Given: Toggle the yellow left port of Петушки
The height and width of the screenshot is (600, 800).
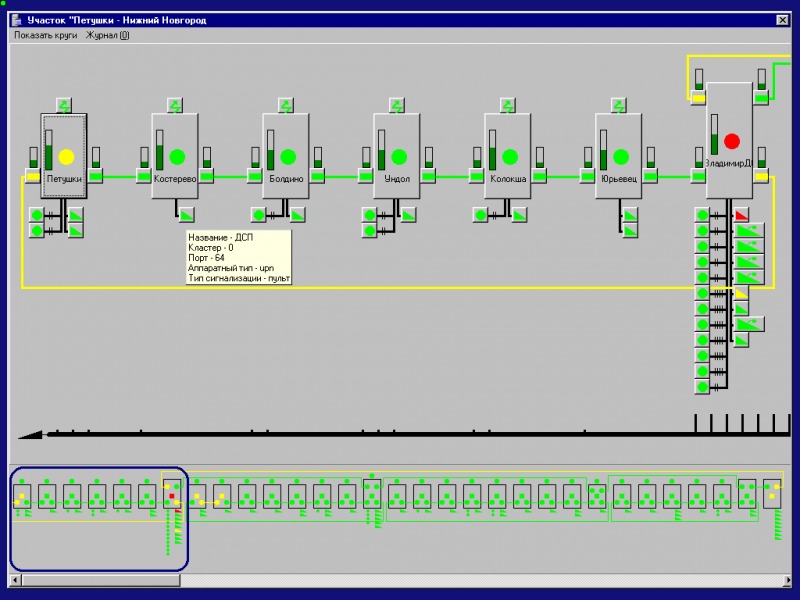Looking at the screenshot, I should tap(32, 177).
